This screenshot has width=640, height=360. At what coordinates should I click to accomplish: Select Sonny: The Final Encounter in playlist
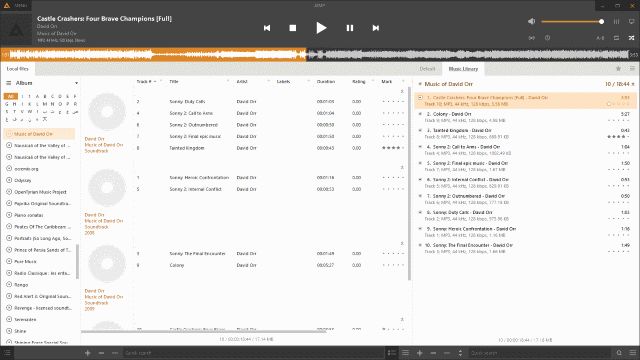(x=525, y=248)
